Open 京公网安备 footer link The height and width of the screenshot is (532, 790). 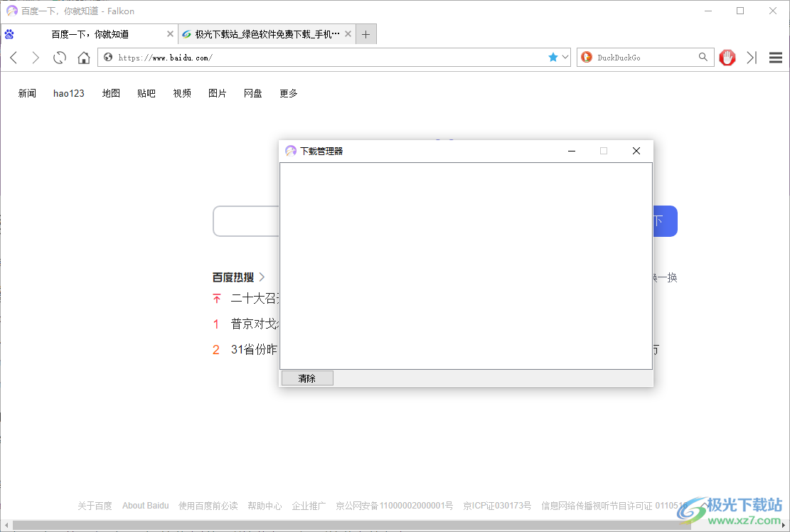point(395,506)
